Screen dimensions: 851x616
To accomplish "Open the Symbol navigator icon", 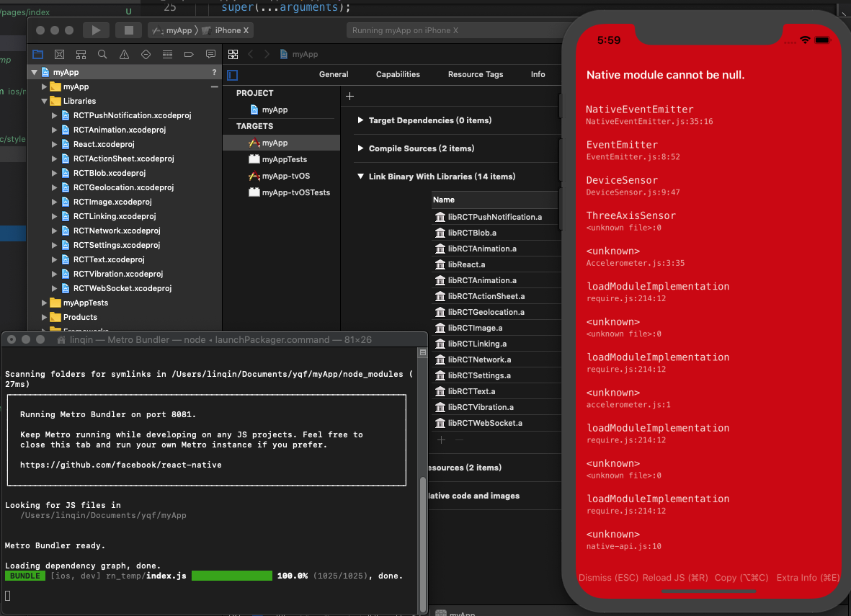I will click(81, 54).
